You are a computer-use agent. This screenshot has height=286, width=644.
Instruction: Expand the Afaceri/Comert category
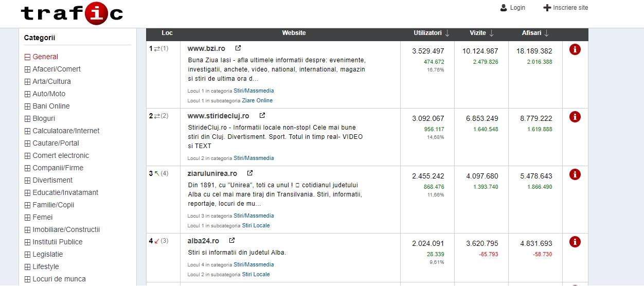pos(28,69)
